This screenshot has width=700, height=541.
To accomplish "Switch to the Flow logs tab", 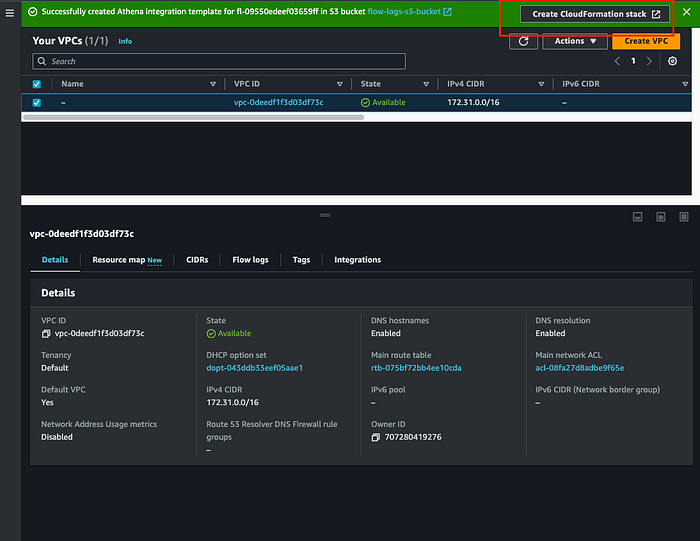I will (250, 260).
